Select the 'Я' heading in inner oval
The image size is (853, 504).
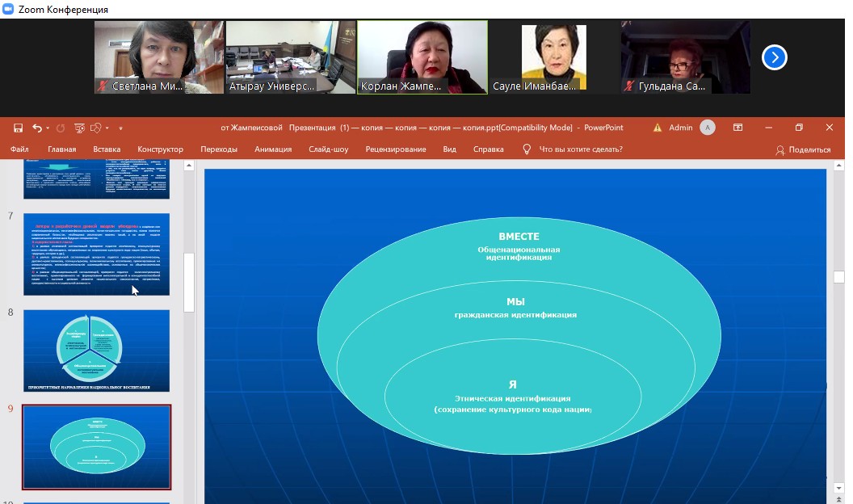coord(512,385)
